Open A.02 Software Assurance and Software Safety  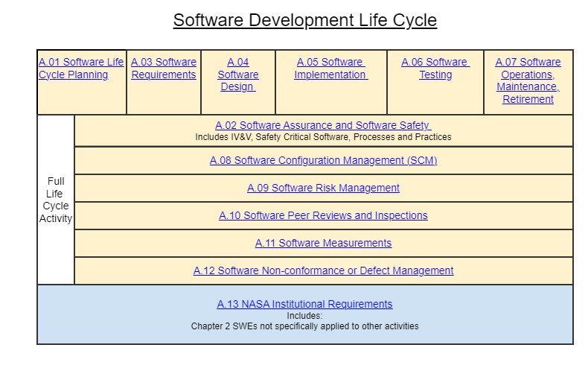323,125
